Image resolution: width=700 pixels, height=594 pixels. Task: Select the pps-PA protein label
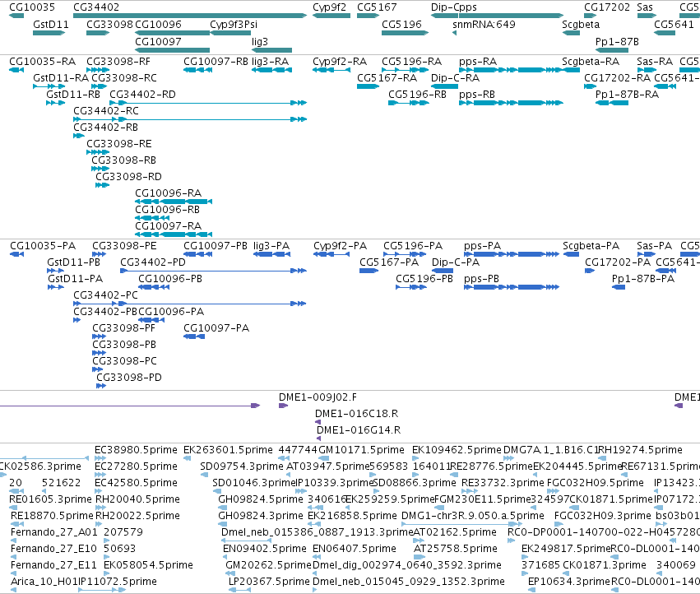482,246
